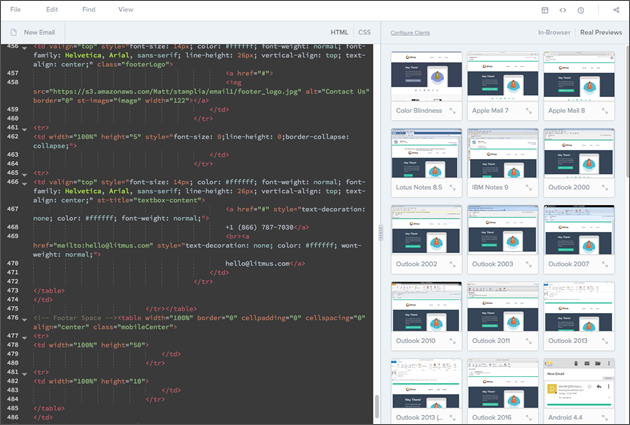Open the Outlook 2011 thumbnail
The width and height of the screenshot is (630, 425).
pos(503,306)
